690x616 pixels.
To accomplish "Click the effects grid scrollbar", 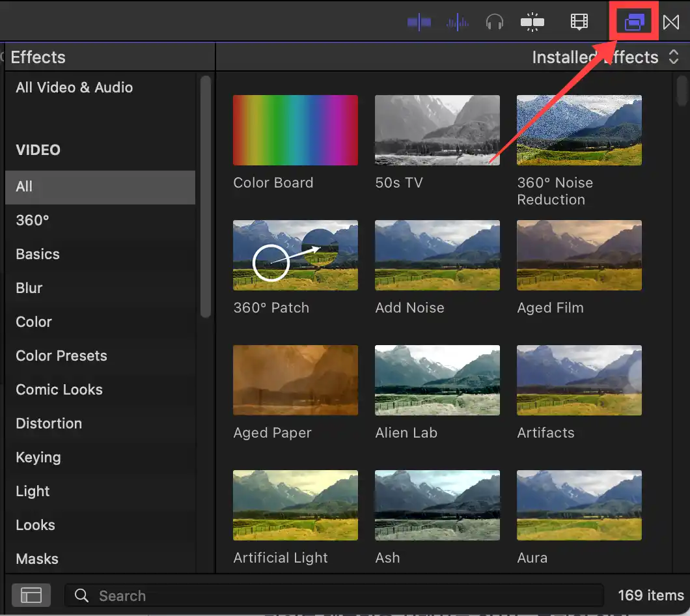I will point(682,91).
